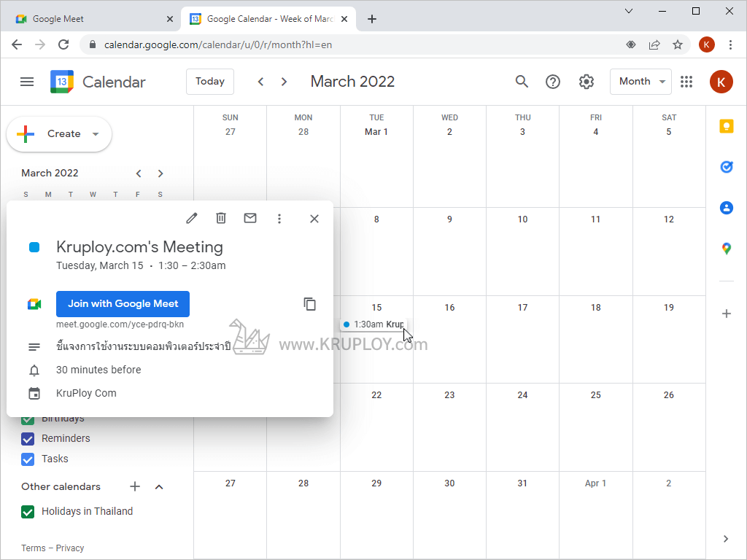
Task: Email event guests via envelope icon
Action: [x=250, y=218]
